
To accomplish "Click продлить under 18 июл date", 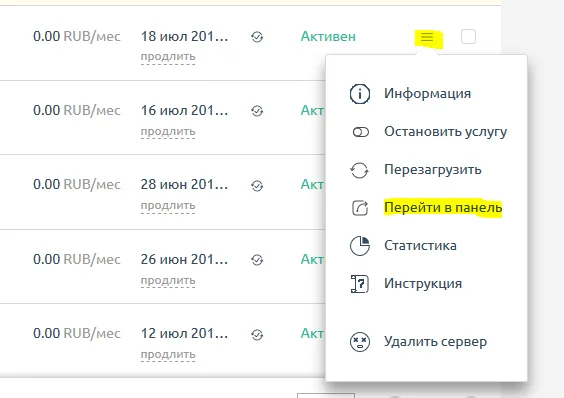I will (x=168, y=57).
